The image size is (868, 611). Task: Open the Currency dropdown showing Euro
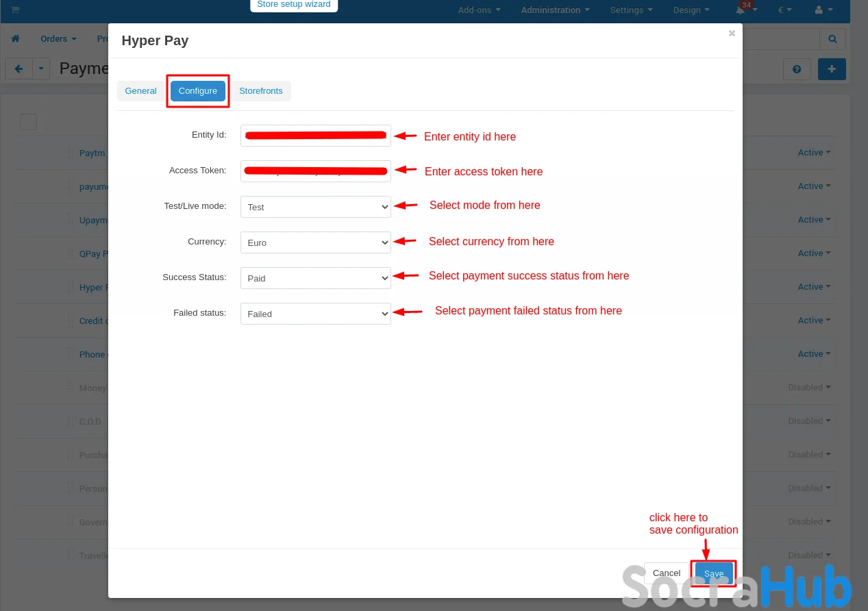[316, 242]
